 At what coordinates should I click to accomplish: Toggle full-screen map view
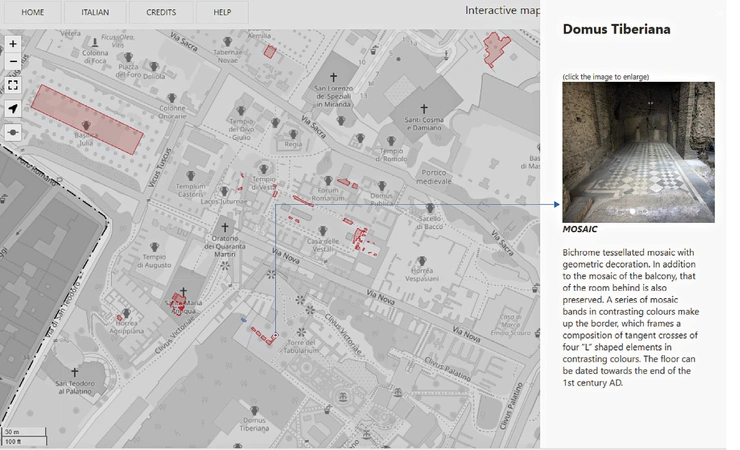pyautogui.click(x=13, y=85)
